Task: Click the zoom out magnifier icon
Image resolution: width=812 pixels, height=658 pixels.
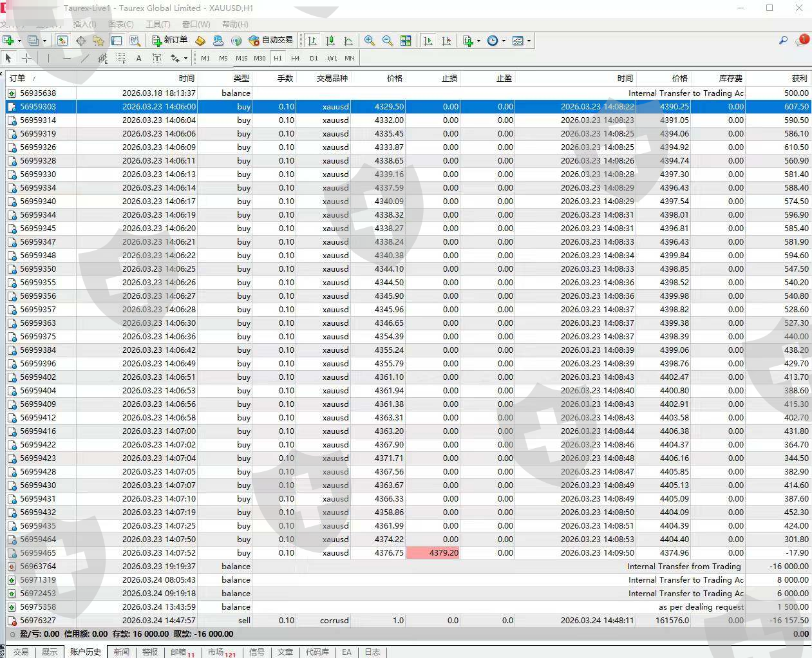Action: tap(388, 41)
